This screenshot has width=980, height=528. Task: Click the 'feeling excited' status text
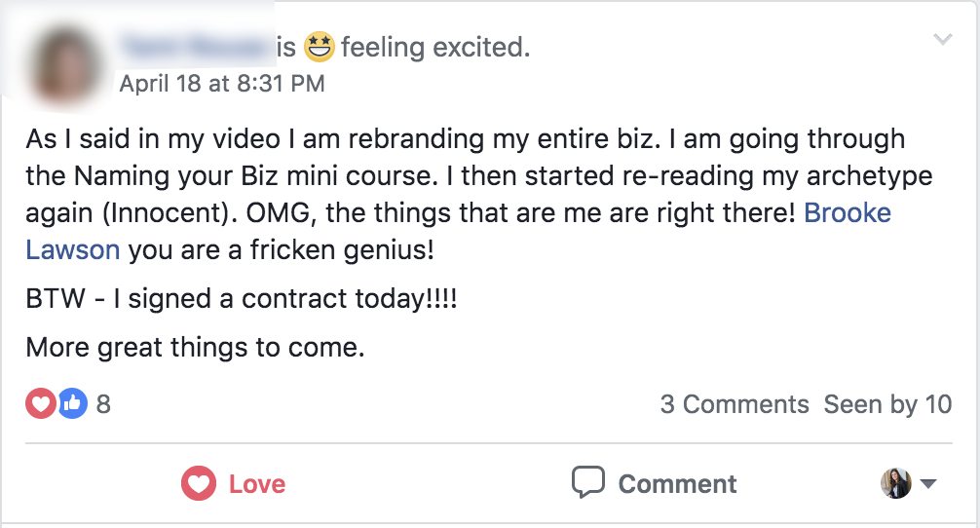(x=434, y=47)
